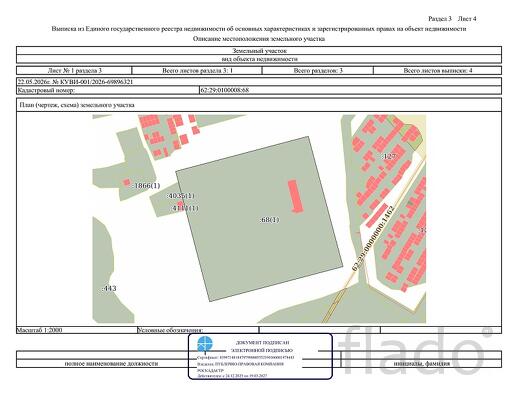Click 'ЭЛЕКТРОННОЙ ПОДПИСЬЮ' in the signature stamp
This screenshot has height=400, width=518.
262,350
